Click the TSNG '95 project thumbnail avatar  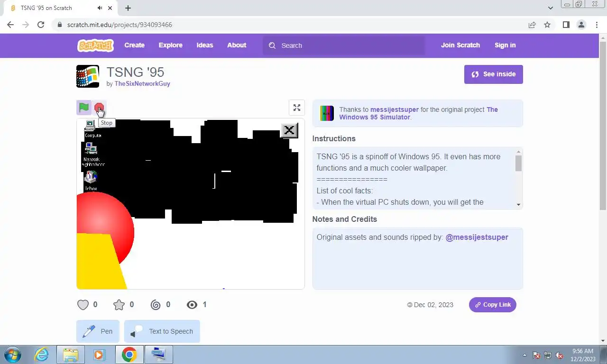88,76
